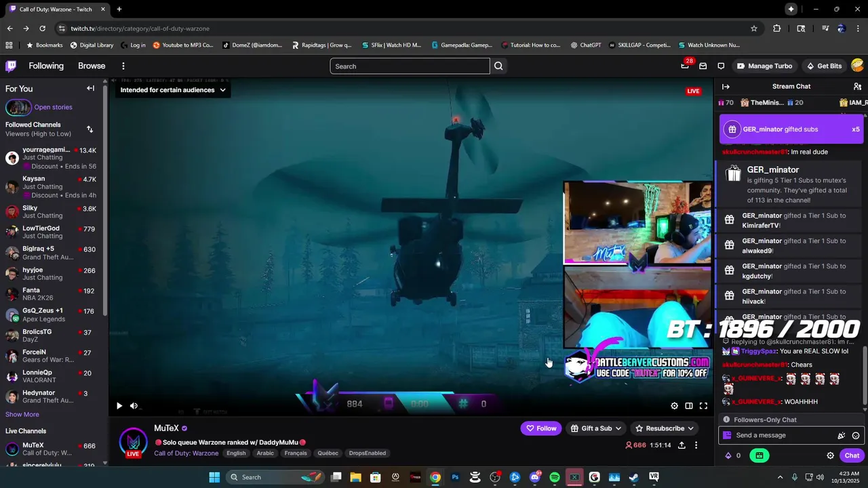Click the browser address bar URL
The width and height of the screenshot is (868, 488).
click(x=140, y=28)
